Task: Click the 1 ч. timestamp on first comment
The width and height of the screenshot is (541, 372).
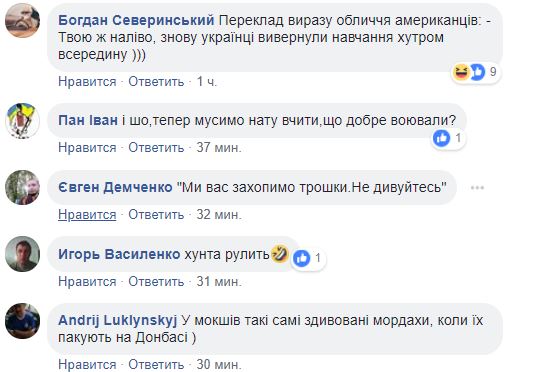Action: tap(207, 82)
